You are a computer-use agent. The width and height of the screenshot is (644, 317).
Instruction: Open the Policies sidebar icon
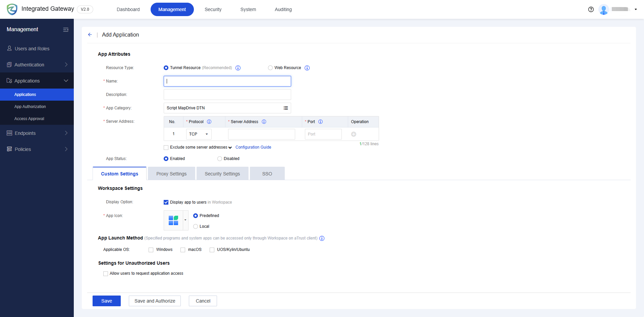(9, 149)
